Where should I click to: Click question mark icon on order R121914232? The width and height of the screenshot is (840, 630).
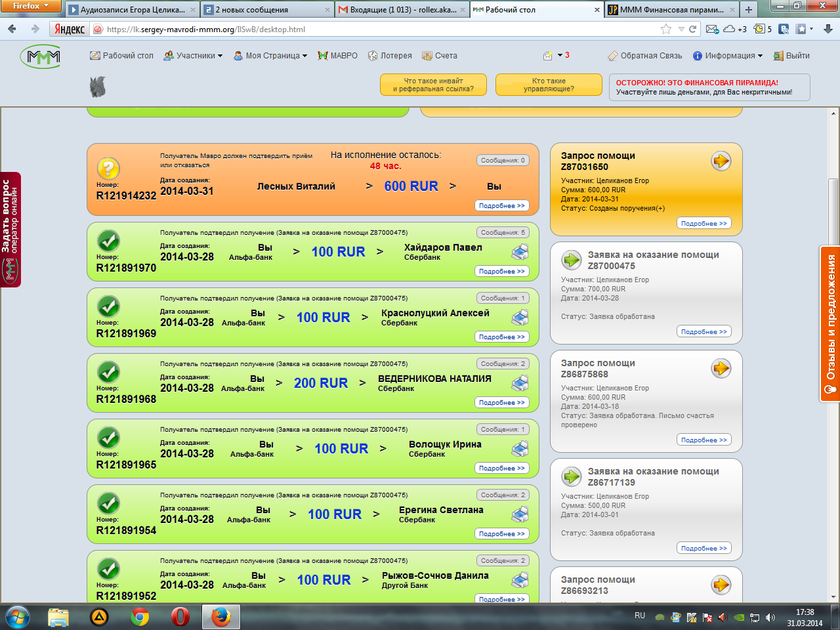[x=108, y=169]
